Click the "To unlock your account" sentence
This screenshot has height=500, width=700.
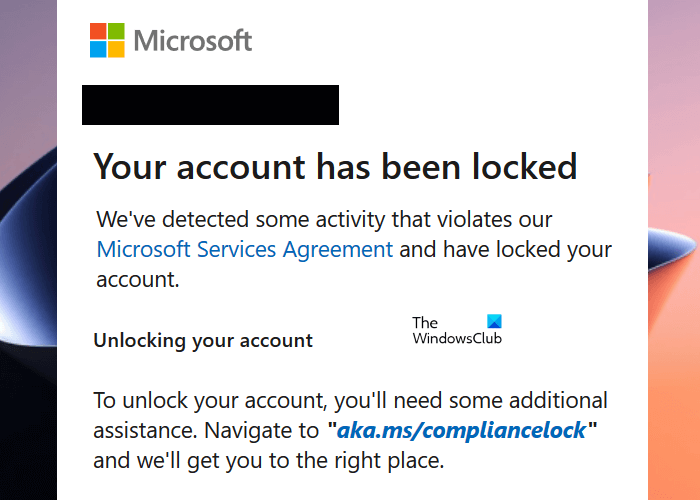coord(350,401)
